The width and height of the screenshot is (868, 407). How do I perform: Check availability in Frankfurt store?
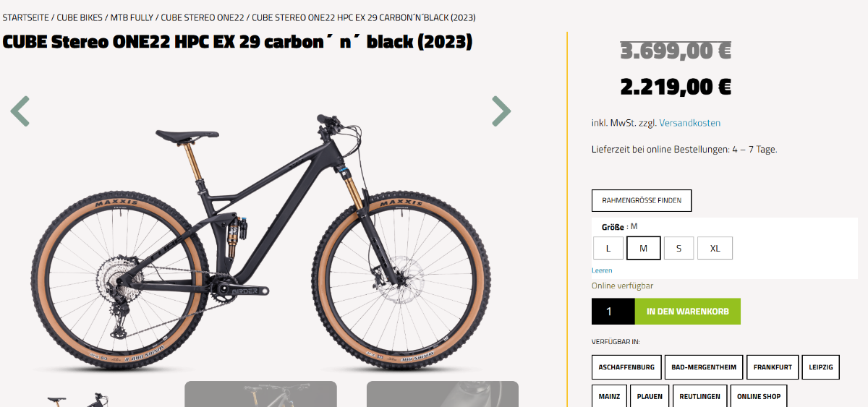click(773, 367)
